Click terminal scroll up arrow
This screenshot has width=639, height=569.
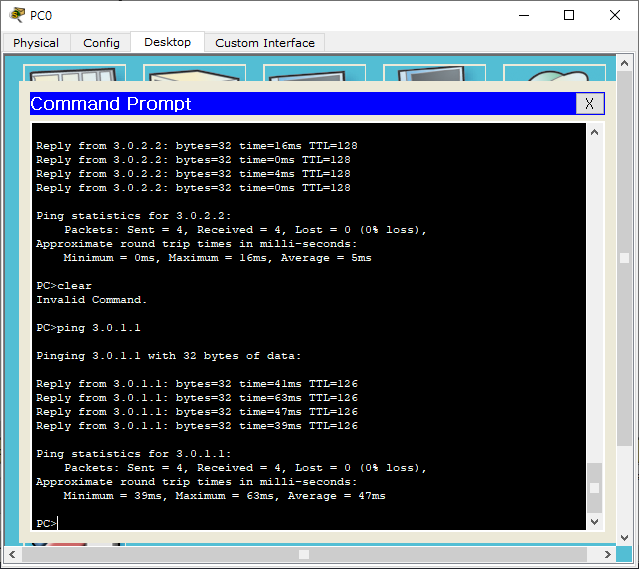[594, 132]
